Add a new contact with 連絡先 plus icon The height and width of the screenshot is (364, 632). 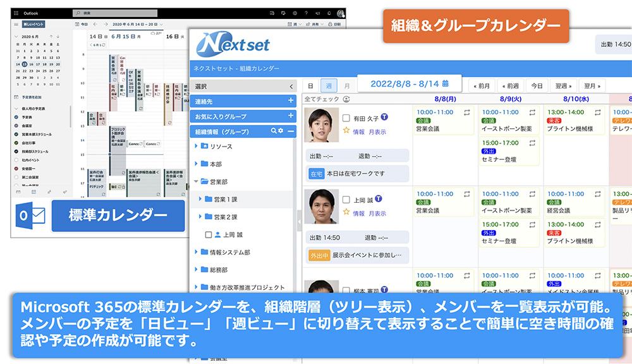291,100
